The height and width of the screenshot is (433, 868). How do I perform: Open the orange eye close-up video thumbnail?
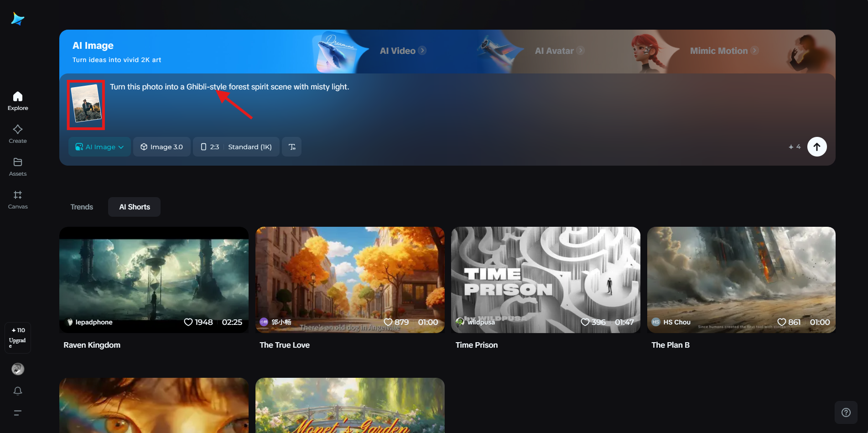pos(154,405)
